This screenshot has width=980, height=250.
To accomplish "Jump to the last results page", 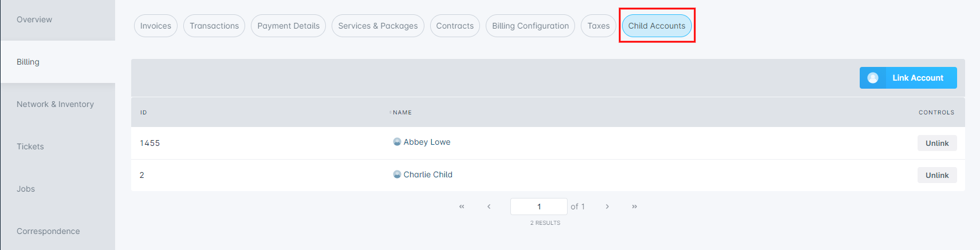I will click(635, 207).
